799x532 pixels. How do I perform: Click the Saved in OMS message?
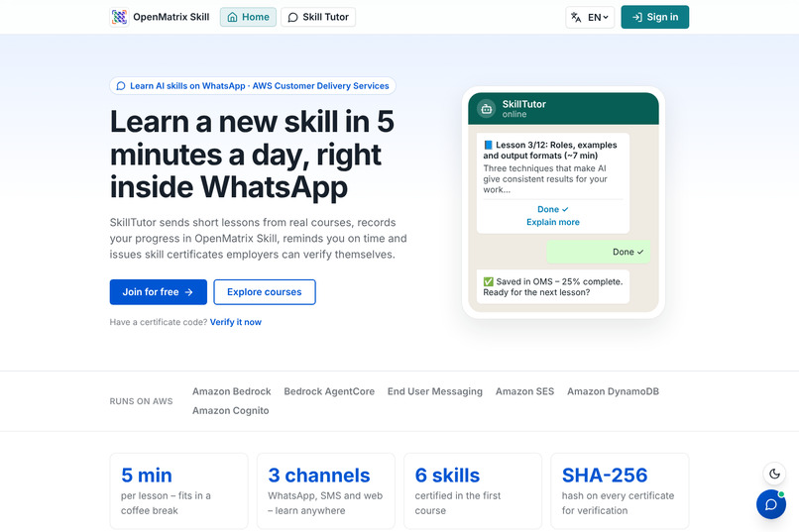[x=553, y=286]
